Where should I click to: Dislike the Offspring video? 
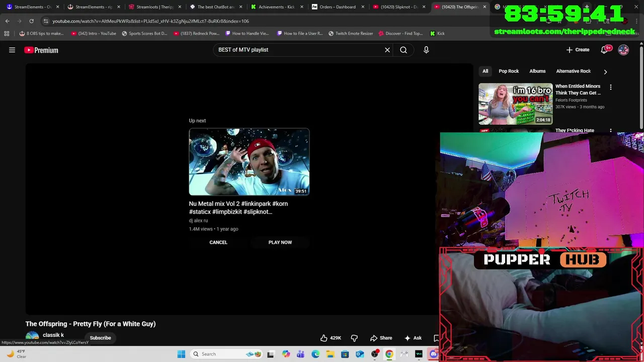(354, 338)
